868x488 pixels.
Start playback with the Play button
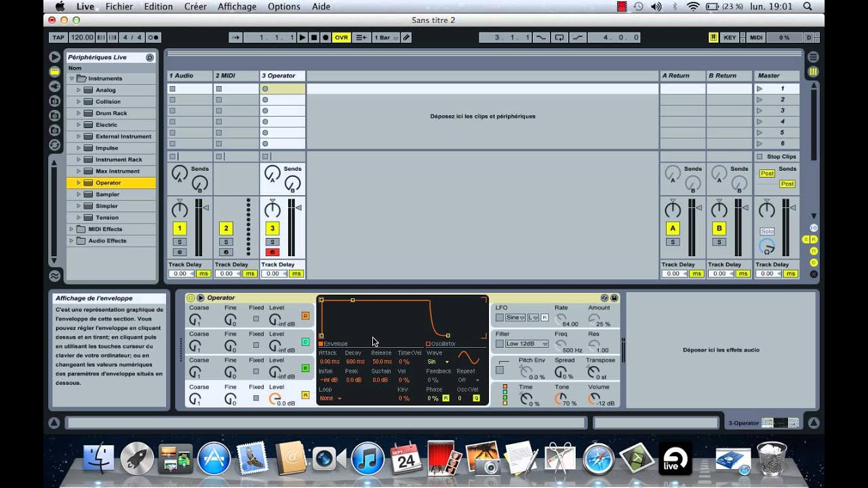(x=302, y=37)
